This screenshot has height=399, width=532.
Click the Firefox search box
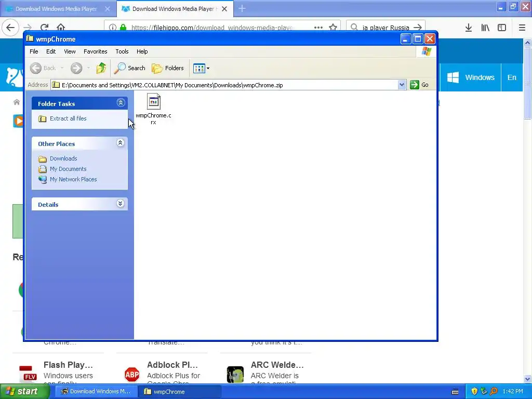[386, 28]
